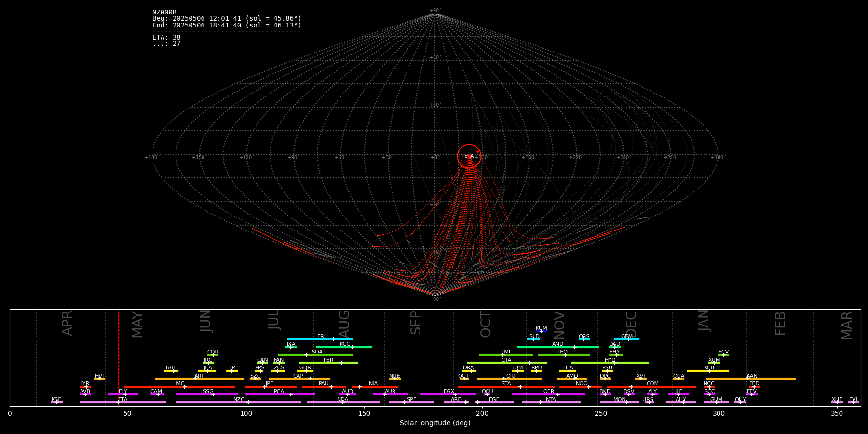868x434 pixels.
Task: Select the FED shower bar
Action: [754, 386]
